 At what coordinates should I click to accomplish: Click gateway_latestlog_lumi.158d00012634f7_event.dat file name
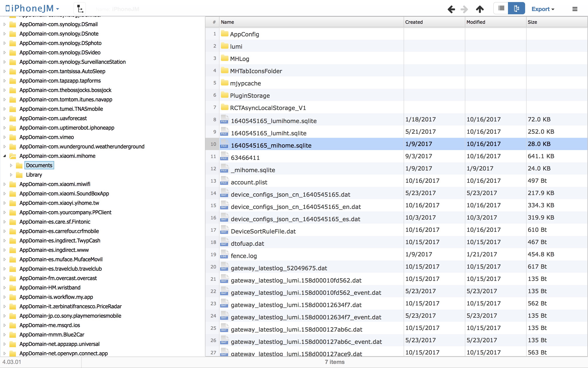(x=306, y=317)
